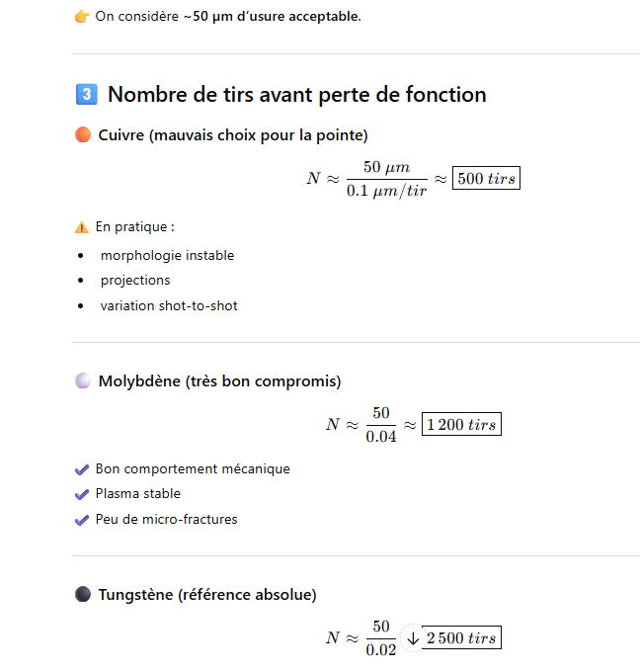Click the orange circle beside Cuivre heading

pos(83,134)
